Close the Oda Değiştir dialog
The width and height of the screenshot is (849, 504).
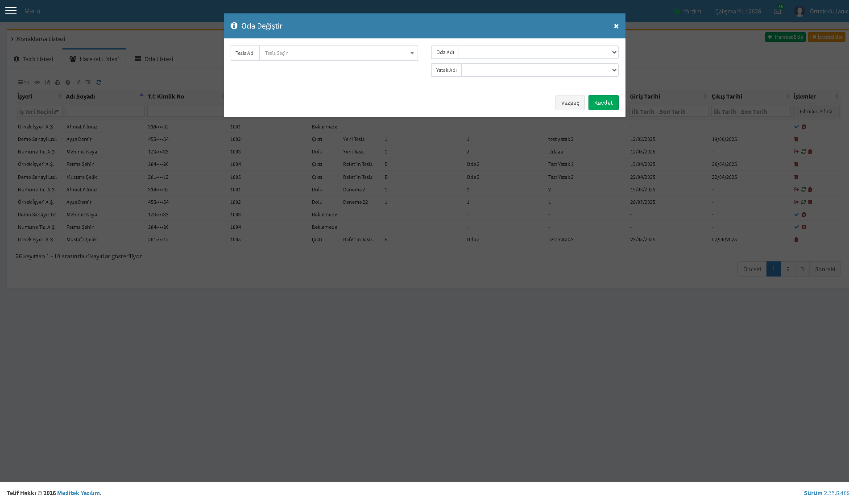tap(616, 26)
